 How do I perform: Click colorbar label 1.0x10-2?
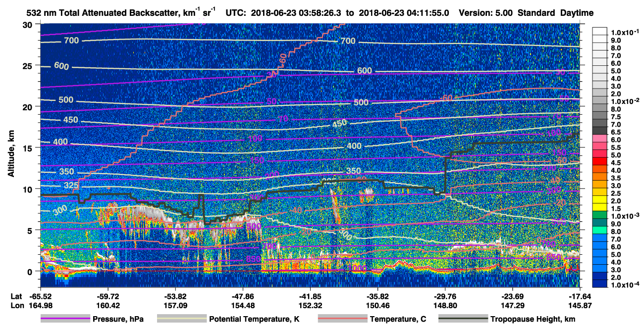click(x=626, y=100)
